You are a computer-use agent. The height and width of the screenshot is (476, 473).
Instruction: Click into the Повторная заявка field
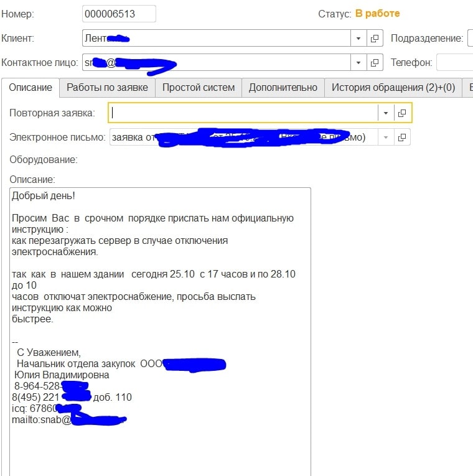tap(243, 113)
